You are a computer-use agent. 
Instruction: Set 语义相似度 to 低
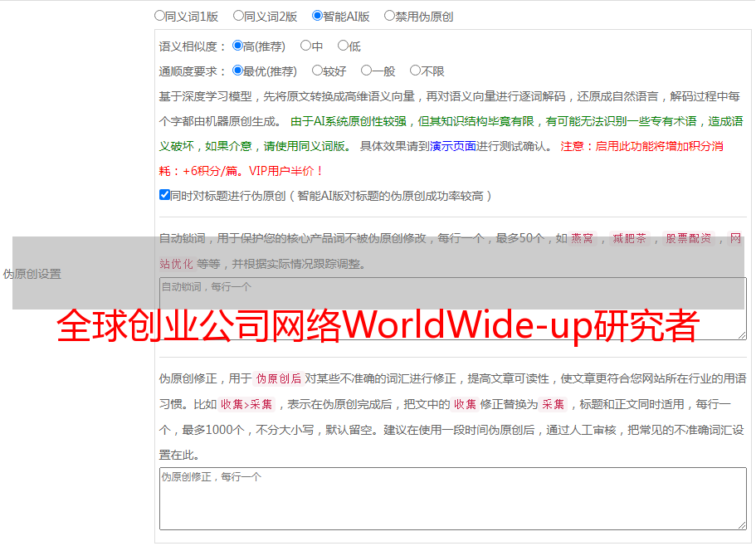coord(343,46)
